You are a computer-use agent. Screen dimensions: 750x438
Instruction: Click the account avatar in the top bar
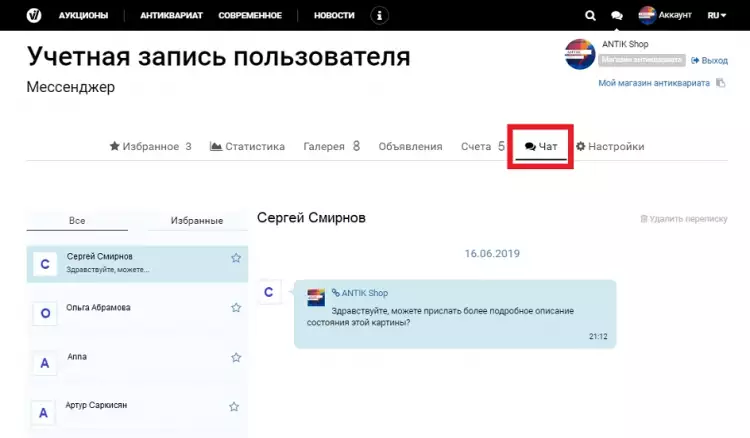(647, 15)
